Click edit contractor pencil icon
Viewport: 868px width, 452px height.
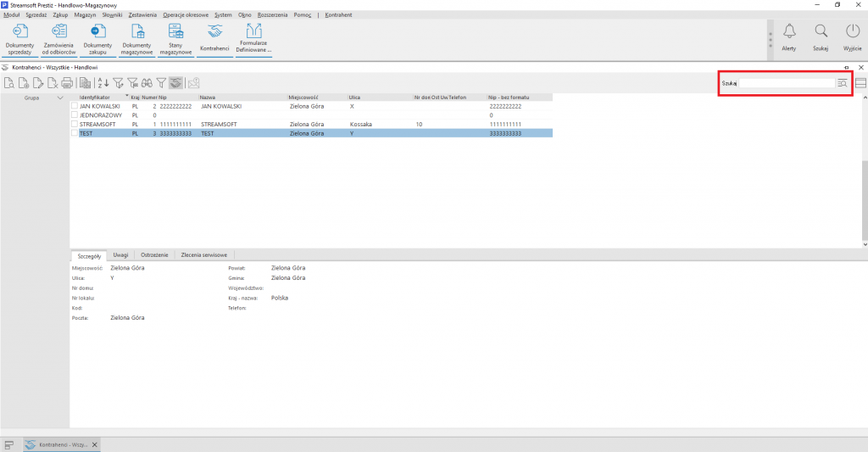pyautogui.click(x=37, y=83)
